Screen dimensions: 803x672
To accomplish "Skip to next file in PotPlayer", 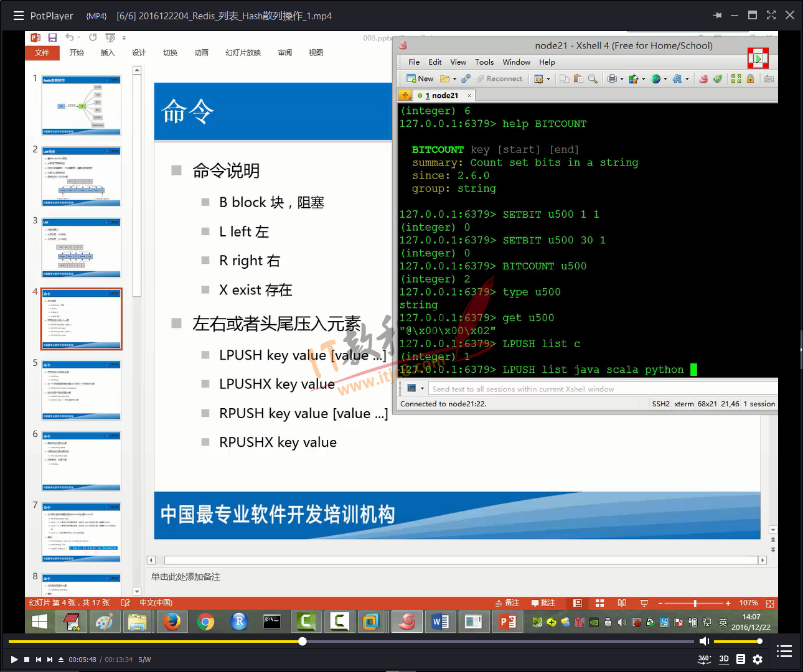I will point(50,660).
